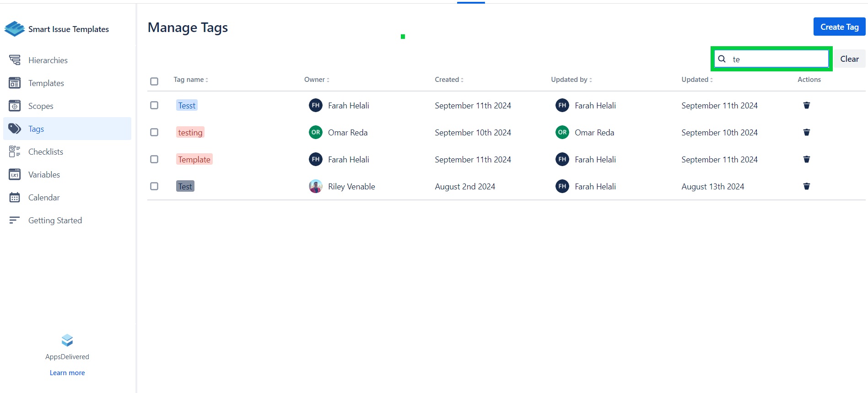868x393 pixels.
Task: Click the AppsDelivered logo icon
Action: click(x=67, y=340)
